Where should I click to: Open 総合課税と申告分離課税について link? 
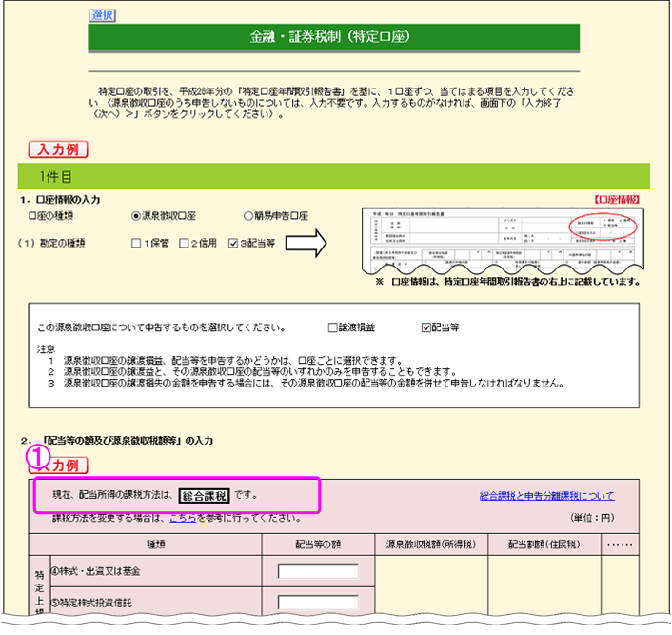(x=547, y=496)
